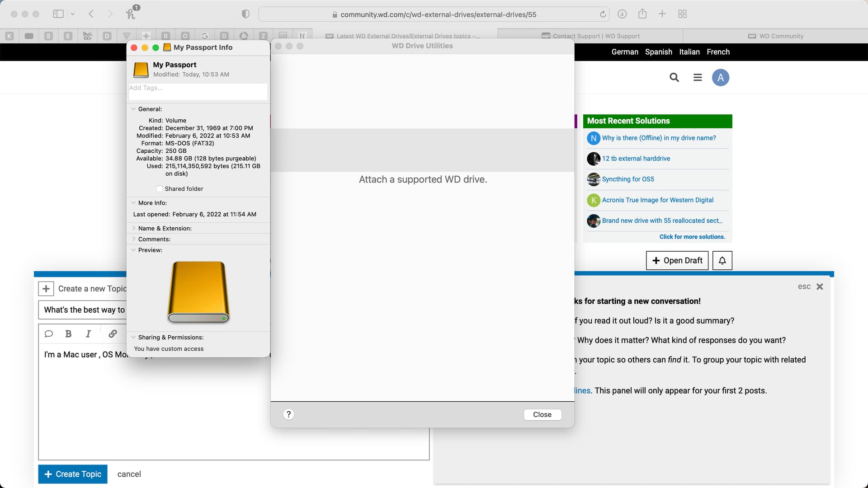The width and height of the screenshot is (868, 488).
Task: Expand the Name & Extension section
Action: coord(133,228)
